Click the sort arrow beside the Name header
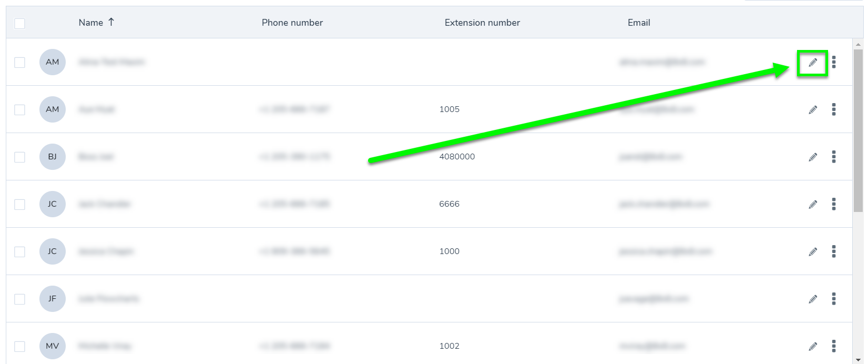This screenshot has height=364, width=868. point(111,22)
